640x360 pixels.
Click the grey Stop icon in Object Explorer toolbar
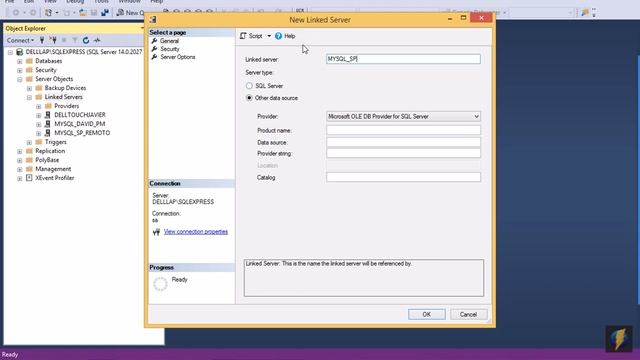point(64,40)
